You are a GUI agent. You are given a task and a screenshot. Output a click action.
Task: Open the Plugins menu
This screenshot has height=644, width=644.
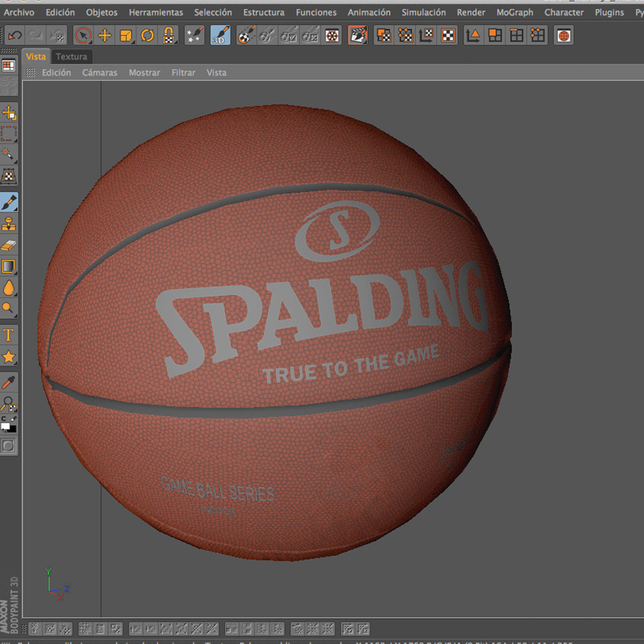pos(609,12)
